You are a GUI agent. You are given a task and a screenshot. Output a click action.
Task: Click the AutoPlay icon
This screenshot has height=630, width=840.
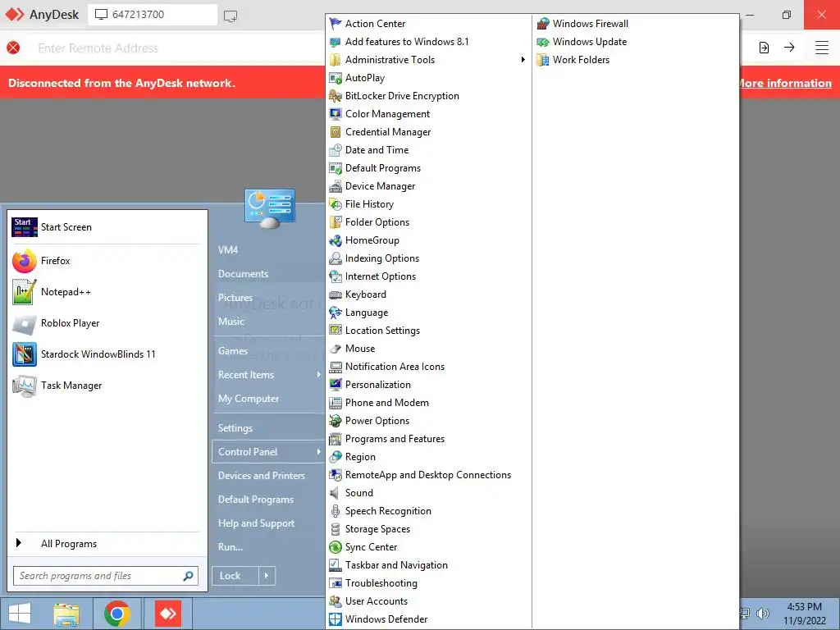[336, 78]
